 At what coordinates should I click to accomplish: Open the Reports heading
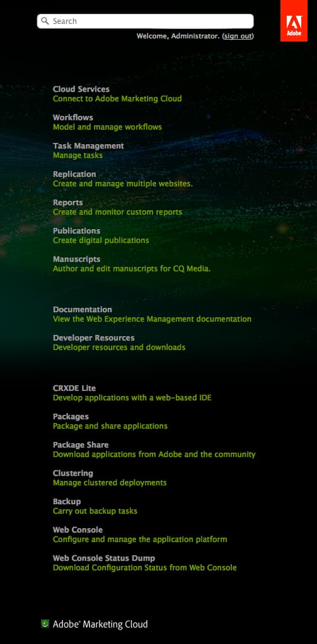[x=68, y=203]
